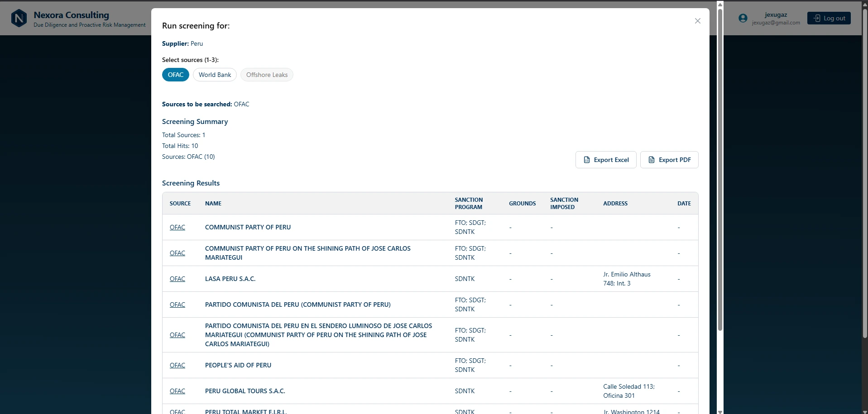Click the ADDRESS column header

click(615, 204)
